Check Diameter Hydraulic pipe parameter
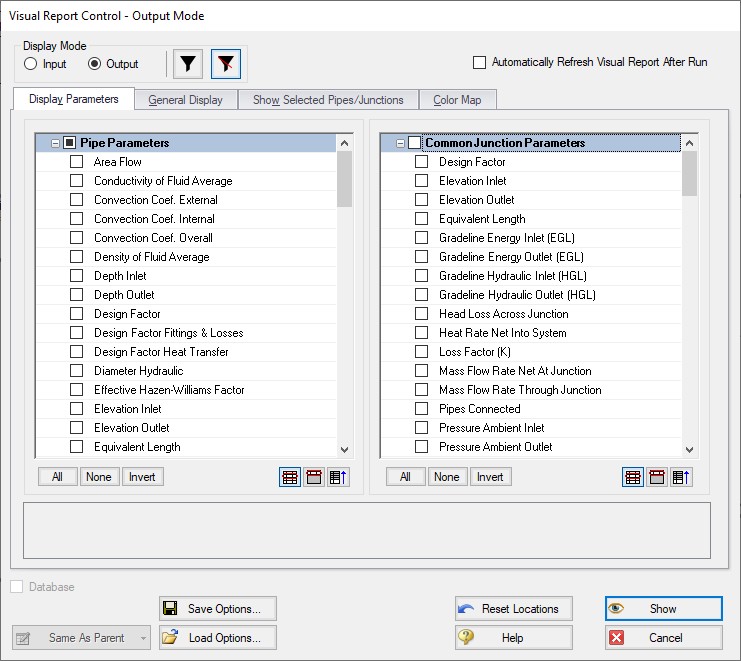The width and height of the screenshot is (741, 661). pos(76,370)
